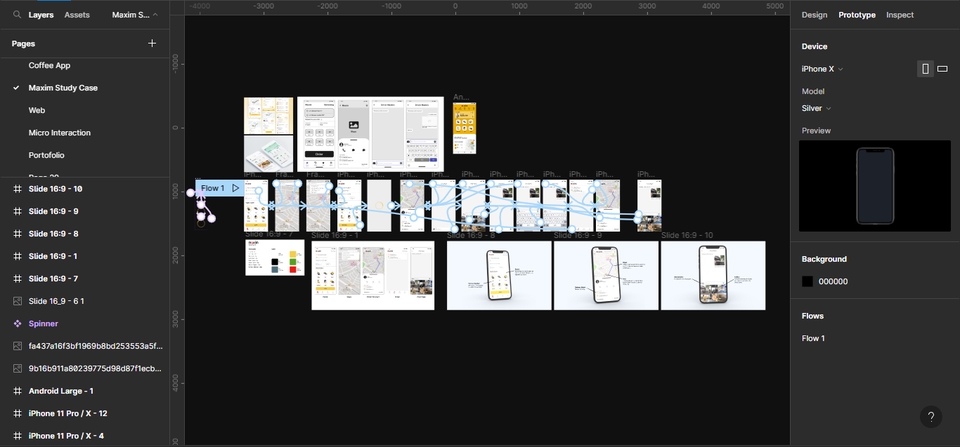Play Flow 1 using the triangle icon
Image resolution: width=960 pixels, height=447 pixels.
236,188
